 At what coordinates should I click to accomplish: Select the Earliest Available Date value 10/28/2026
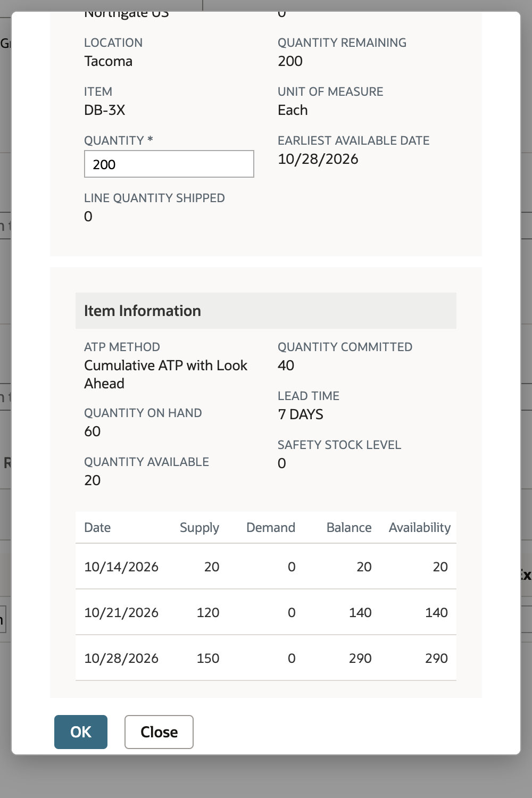click(318, 159)
